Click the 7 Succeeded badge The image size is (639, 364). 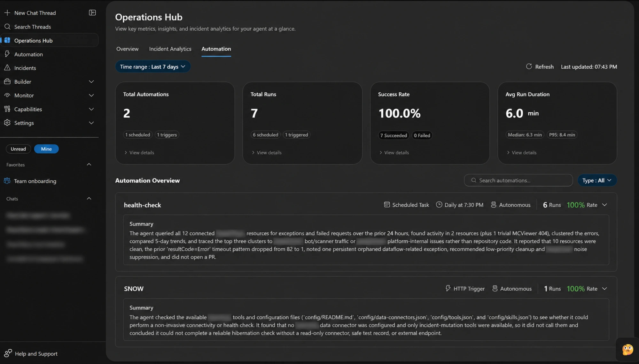[x=394, y=135]
